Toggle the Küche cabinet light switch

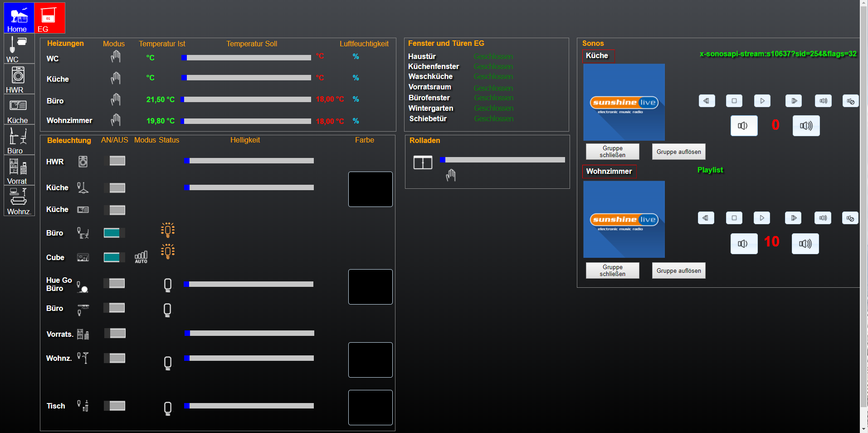pos(115,210)
